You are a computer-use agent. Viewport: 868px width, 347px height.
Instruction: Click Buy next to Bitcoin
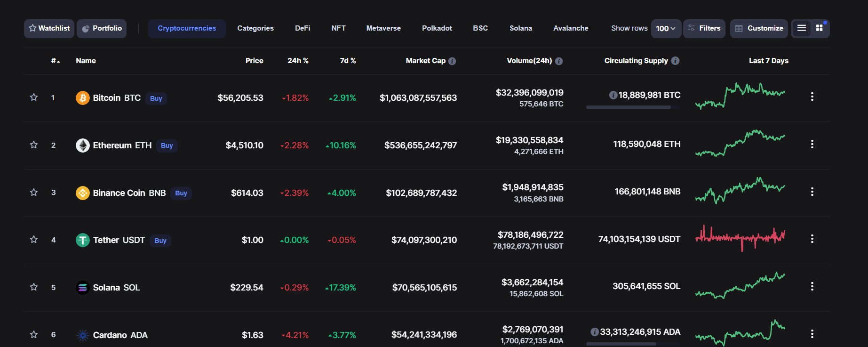(156, 98)
